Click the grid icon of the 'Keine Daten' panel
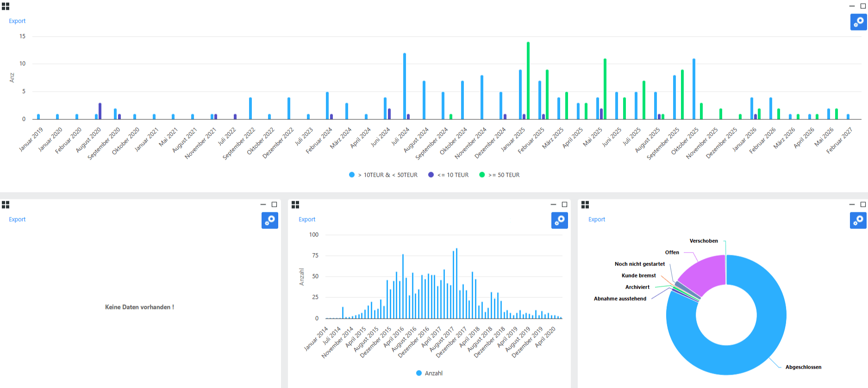The image size is (868, 388). point(6,204)
